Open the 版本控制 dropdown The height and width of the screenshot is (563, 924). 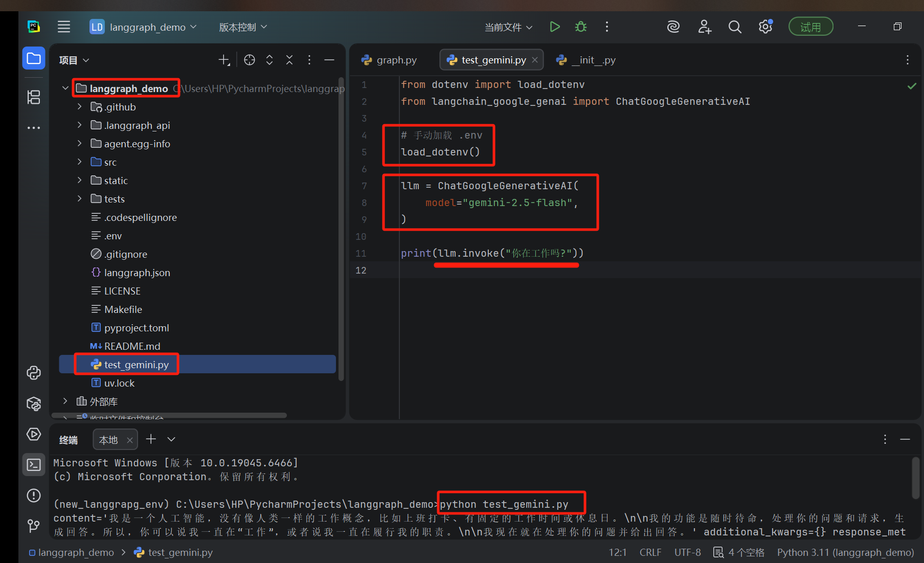click(243, 27)
